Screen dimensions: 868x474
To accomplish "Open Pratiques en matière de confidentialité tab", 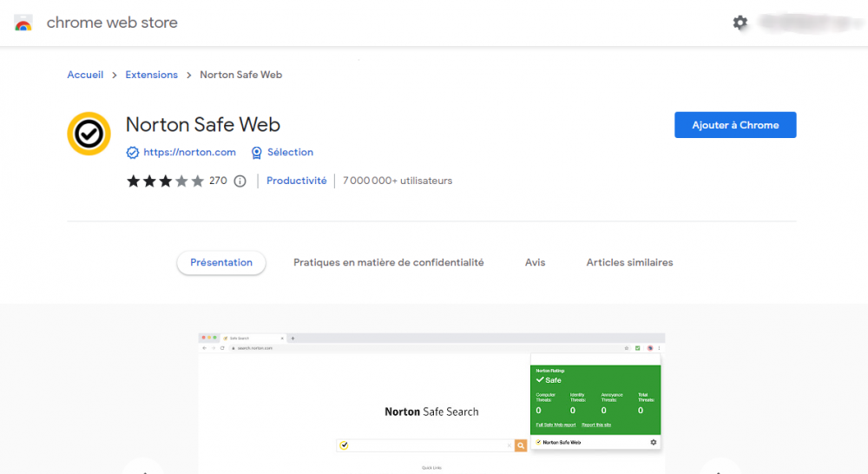I will 388,262.
